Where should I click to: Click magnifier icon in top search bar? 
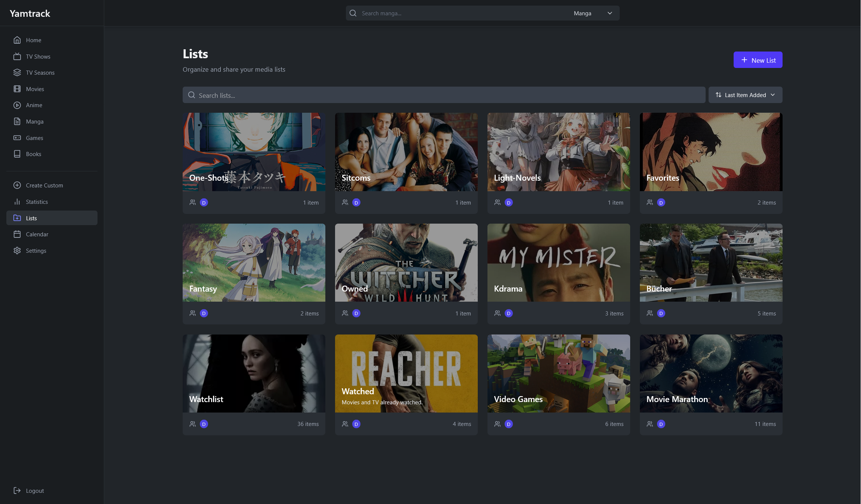(353, 13)
